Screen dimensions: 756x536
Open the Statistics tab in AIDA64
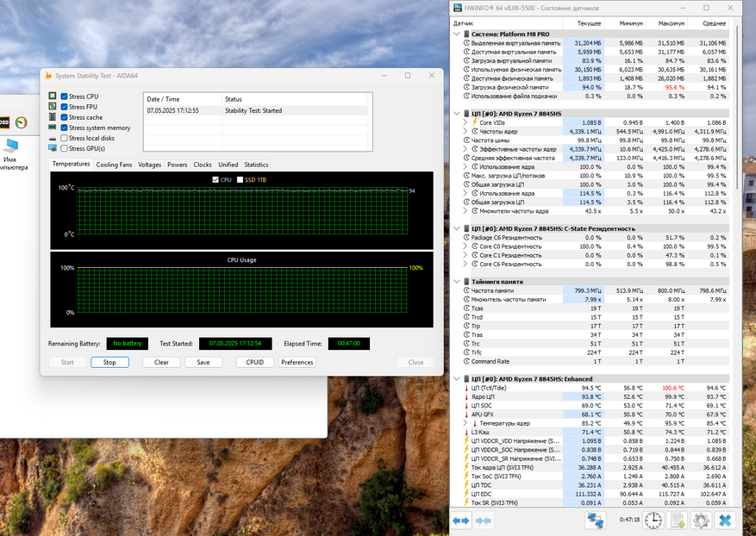pyautogui.click(x=256, y=165)
